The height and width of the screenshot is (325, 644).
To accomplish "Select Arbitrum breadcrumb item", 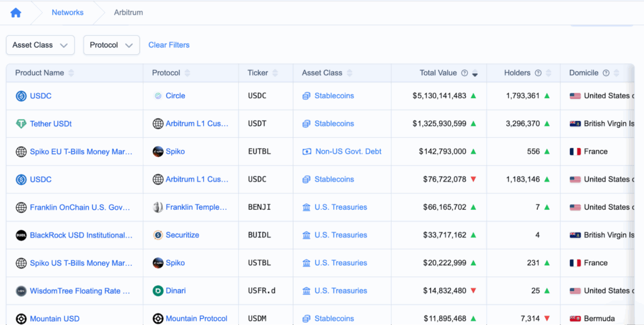I will 128,13.
